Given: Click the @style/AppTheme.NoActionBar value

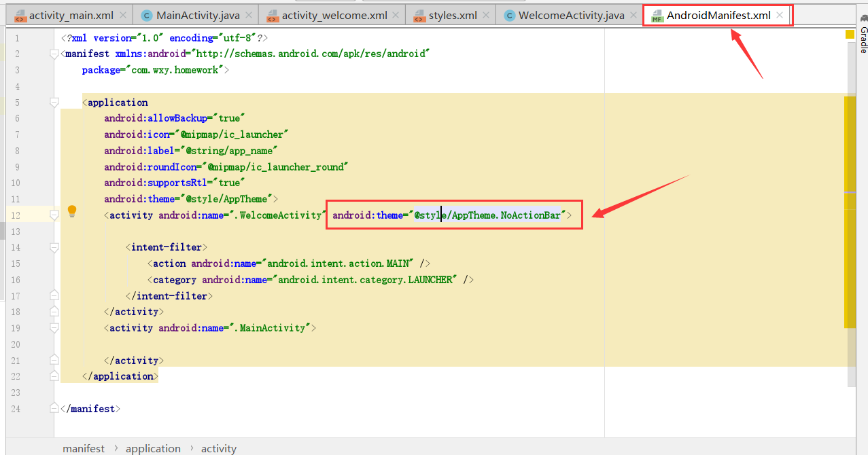Looking at the screenshot, I should [x=488, y=215].
